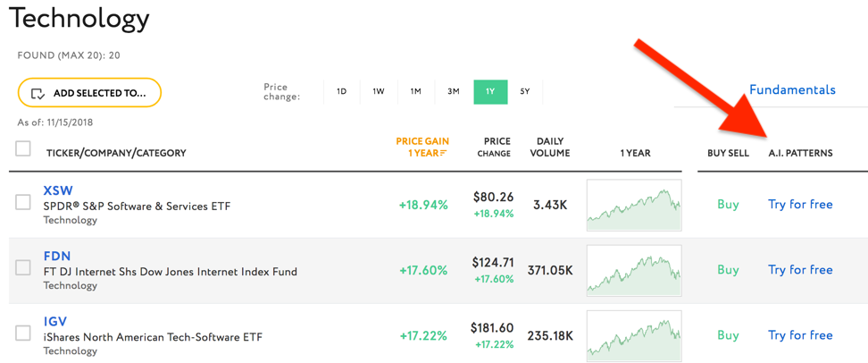Open the FDN ticker link
Screen dimensions: 868x363
click(x=57, y=256)
